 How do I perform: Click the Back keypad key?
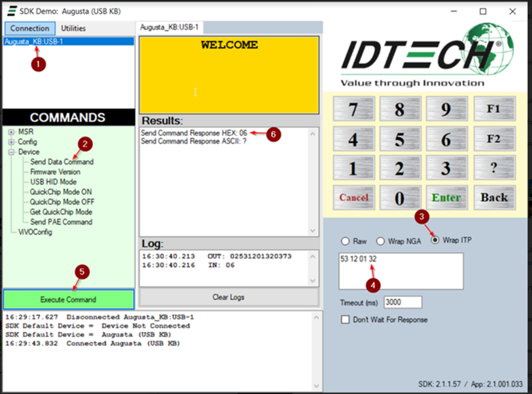coord(494,197)
